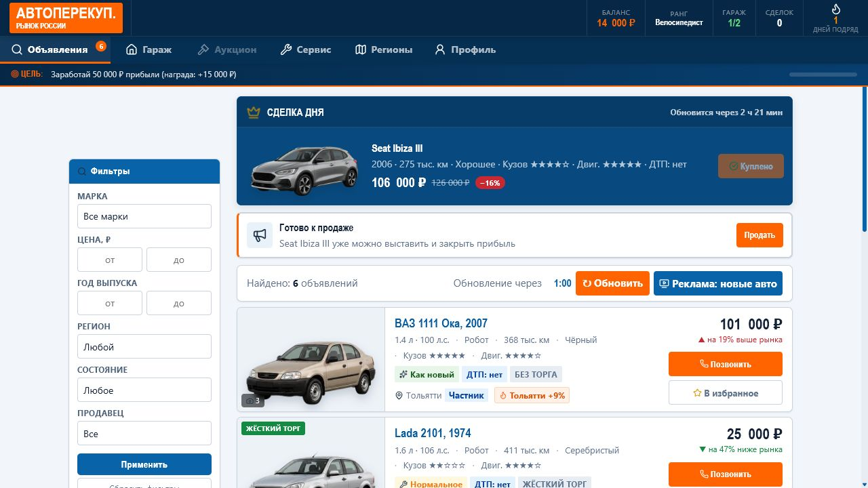Viewport: 868px width, 488px height.
Task: Click the 'Обновится через 2 ч 21 мин' text
Action: coord(726,113)
